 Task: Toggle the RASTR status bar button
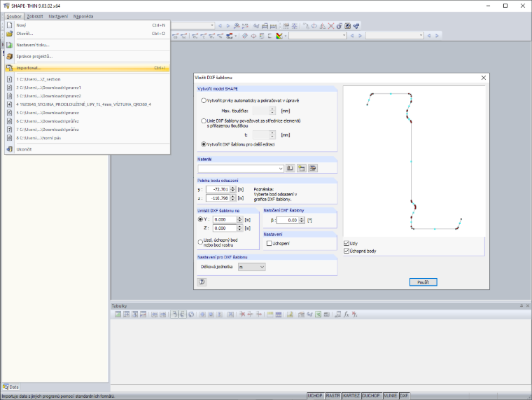tap(332, 396)
